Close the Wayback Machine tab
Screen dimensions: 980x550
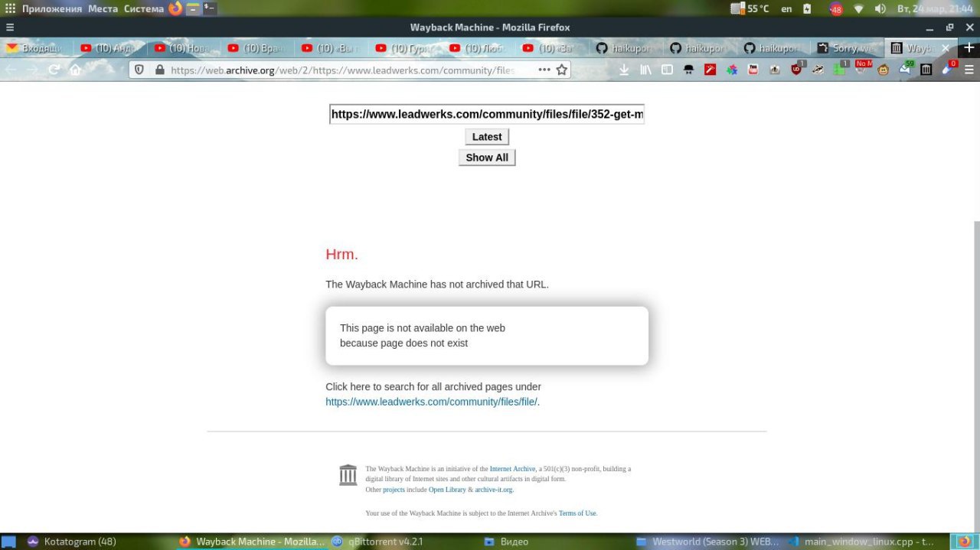point(945,47)
